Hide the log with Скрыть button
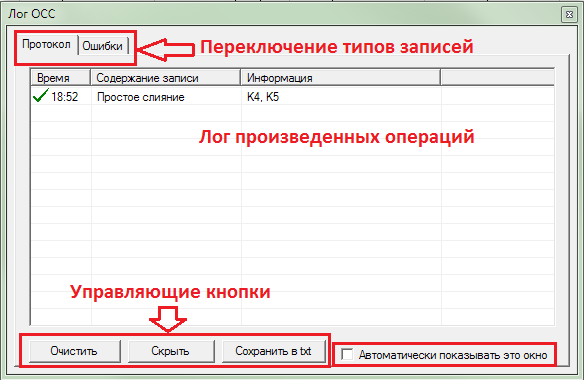This screenshot has height=380, width=584. click(x=171, y=351)
